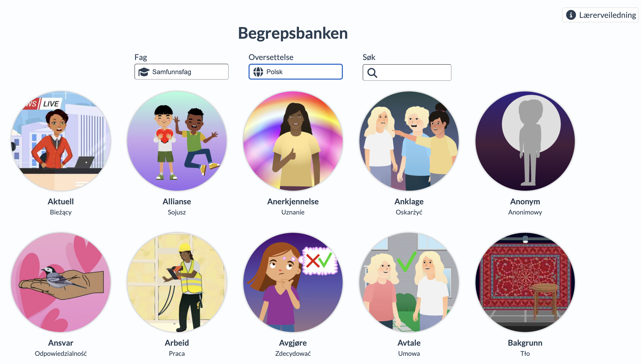The height and width of the screenshot is (364, 642).
Task: Select the Anerkjennelse rainbow illustration
Action: [x=293, y=141]
